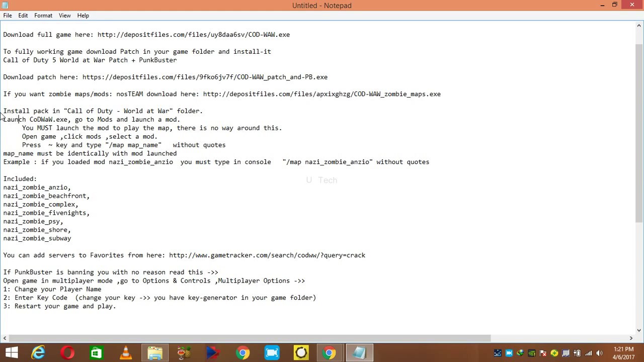
Task: Place cursor on "nazi_zombie_psy," line
Action: (x=33, y=222)
